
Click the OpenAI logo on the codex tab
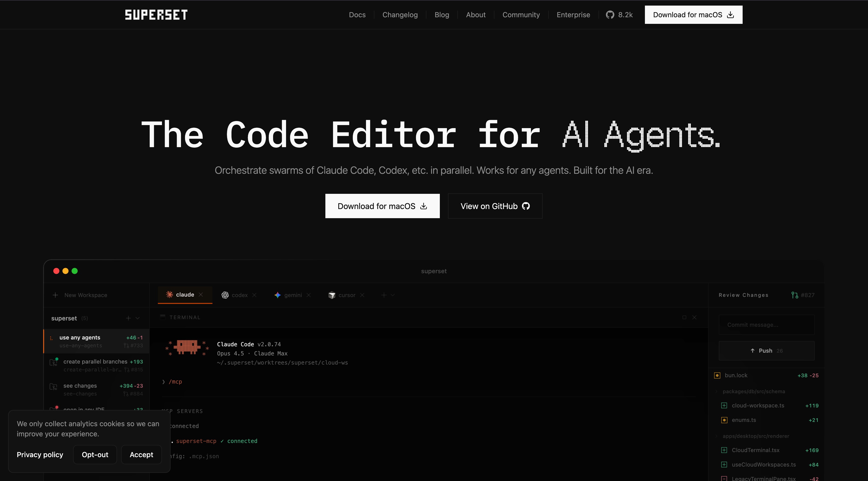pyautogui.click(x=225, y=295)
